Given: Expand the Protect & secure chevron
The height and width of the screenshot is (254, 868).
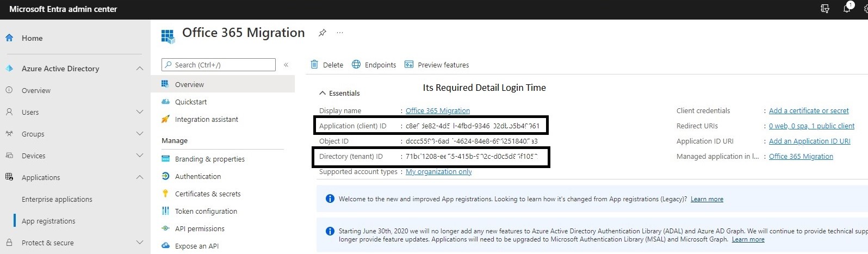Looking at the screenshot, I should click(x=140, y=243).
